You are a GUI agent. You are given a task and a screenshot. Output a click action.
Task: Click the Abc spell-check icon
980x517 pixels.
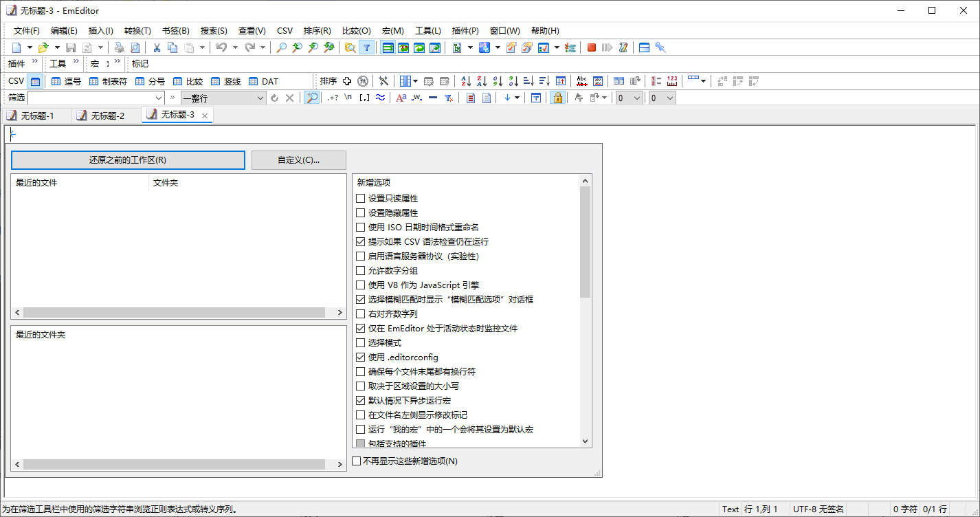(x=581, y=81)
